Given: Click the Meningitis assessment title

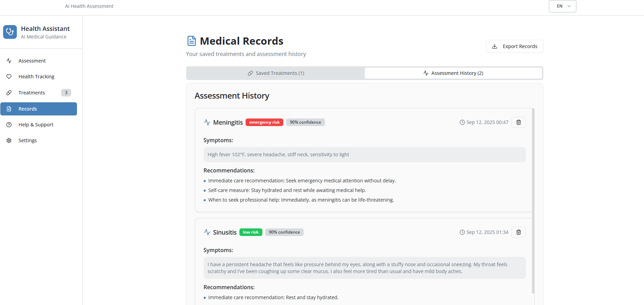Looking at the screenshot, I should pos(228,122).
